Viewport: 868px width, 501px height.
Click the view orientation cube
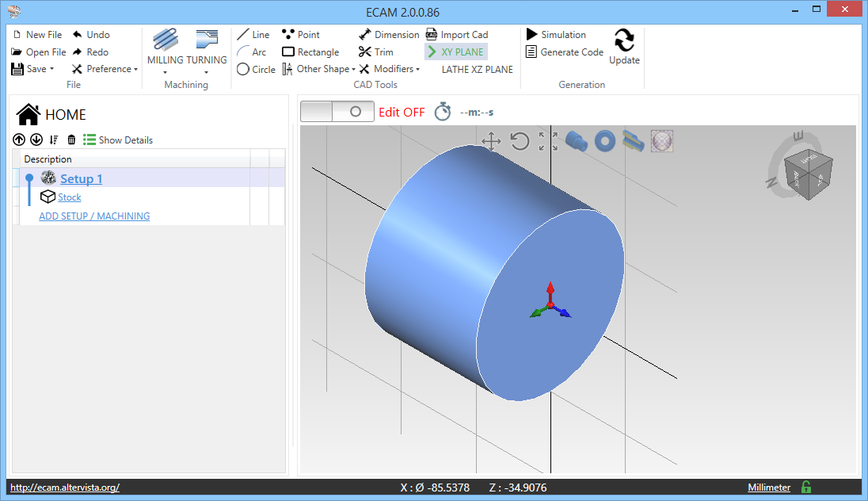point(809,174)
